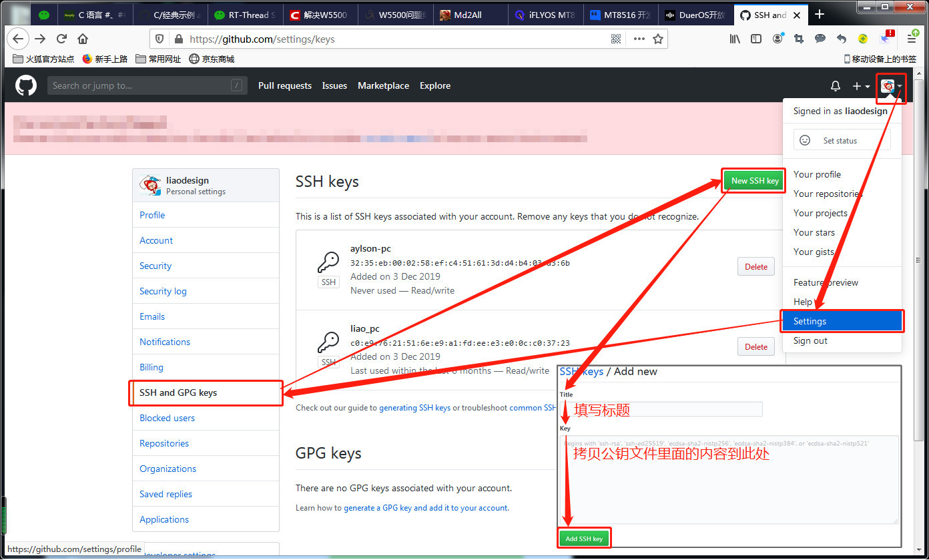The image size is (929, 560).
Task: Open the notifications bell icon
Action: pos(835,86)
